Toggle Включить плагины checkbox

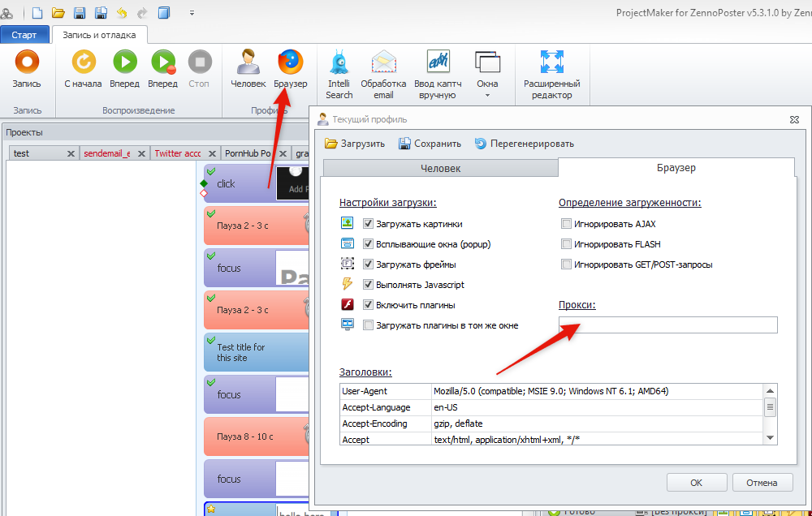coord(368,305)
